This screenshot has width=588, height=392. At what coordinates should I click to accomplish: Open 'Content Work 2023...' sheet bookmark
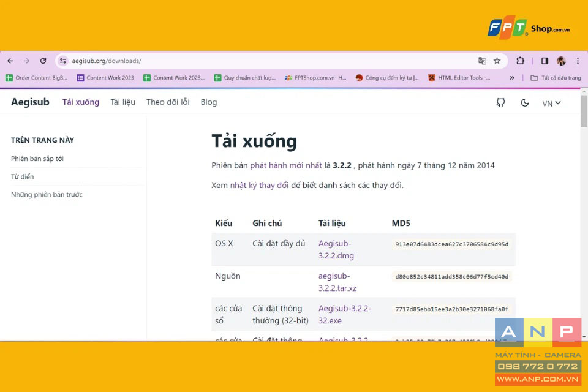click(x=174, y=78)
